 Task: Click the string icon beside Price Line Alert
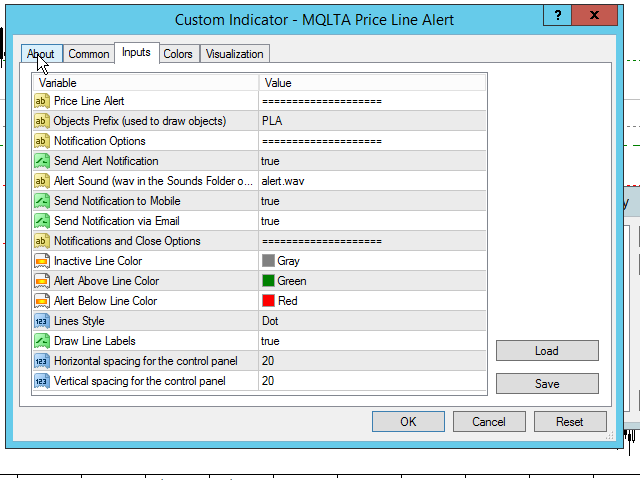pos(42,101)
